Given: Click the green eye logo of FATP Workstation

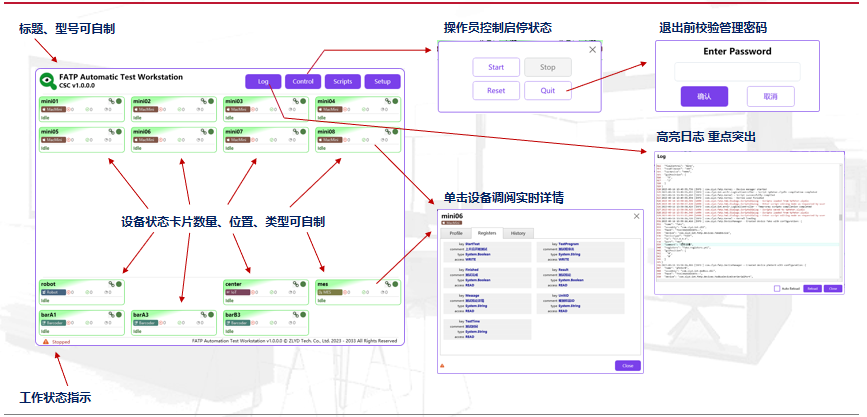Looking at the screenshot, I should [47, 81].
